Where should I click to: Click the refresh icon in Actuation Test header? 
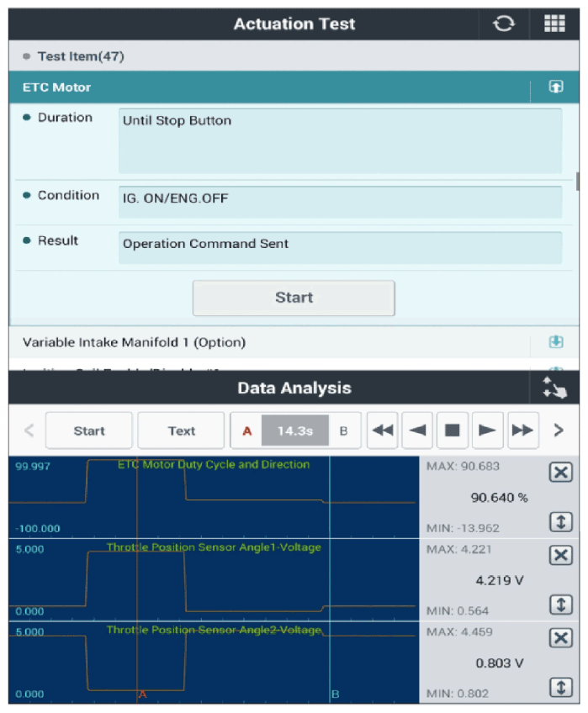pyautogui.click(x=504, y=24)
